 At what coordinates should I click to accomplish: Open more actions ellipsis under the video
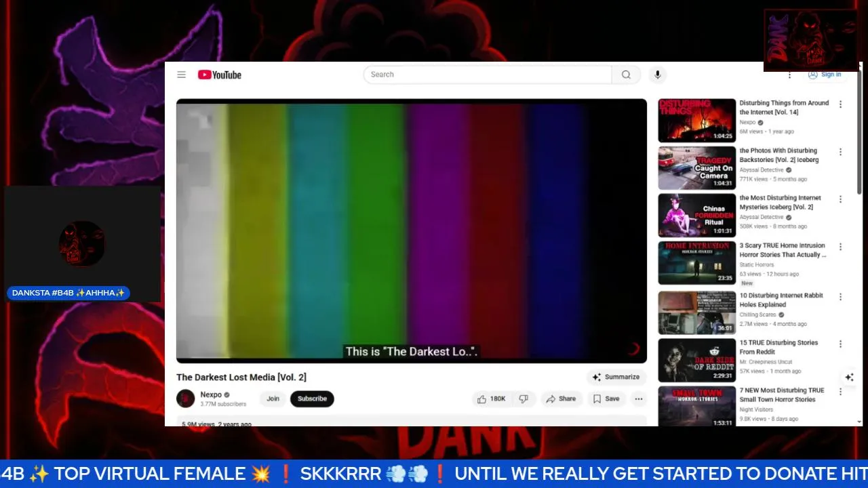pos(638,399)
